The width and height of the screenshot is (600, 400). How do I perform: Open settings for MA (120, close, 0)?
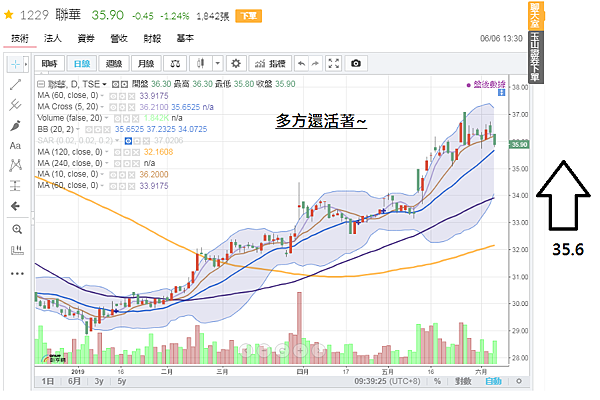tap(127, 152)
